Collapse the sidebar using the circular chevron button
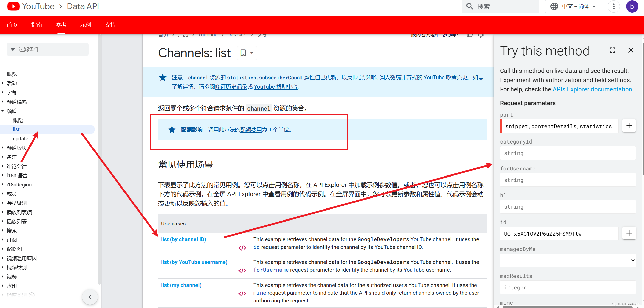This screenshot has height=308, width=644. click(x=90, y=297)
